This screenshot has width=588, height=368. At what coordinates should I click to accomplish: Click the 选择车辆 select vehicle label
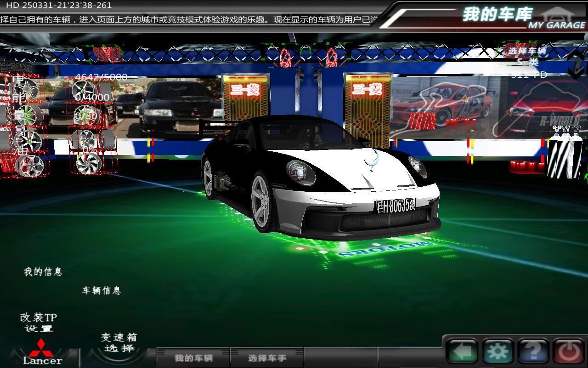(x=527, y=51)
